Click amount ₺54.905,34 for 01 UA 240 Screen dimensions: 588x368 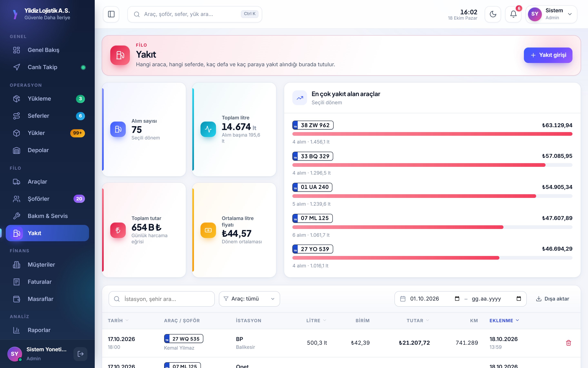coord(557,187)
